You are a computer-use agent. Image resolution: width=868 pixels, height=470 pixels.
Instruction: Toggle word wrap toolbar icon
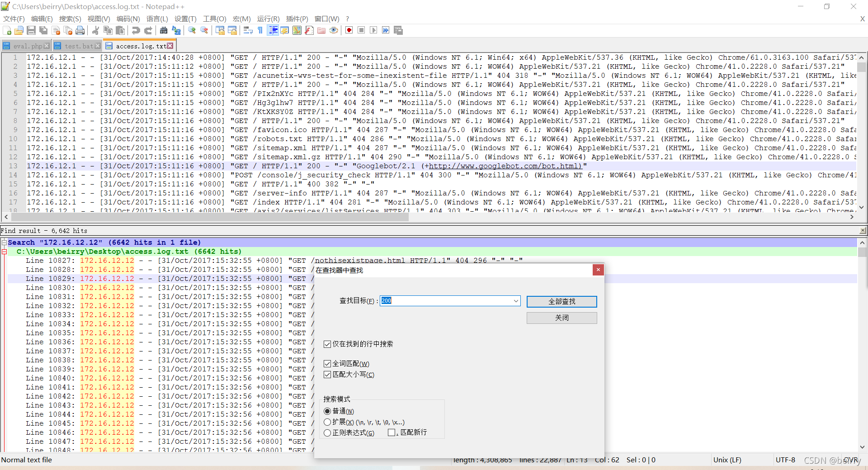pos(248,30)
